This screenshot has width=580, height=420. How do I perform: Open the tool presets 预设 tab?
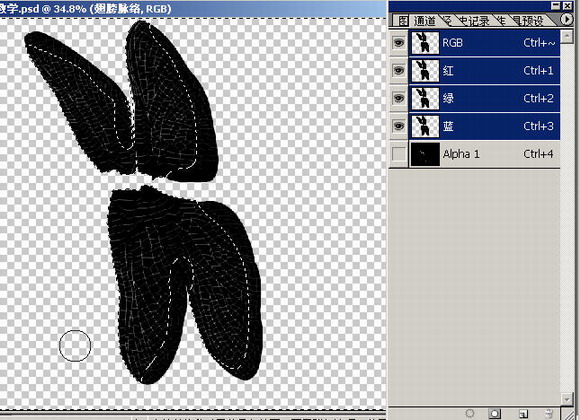(528, 21)
